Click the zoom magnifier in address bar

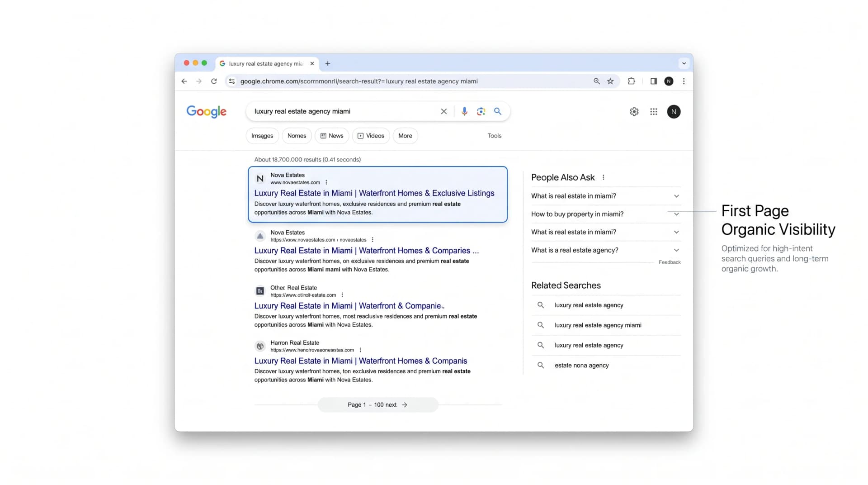click(x=597, y=81)
